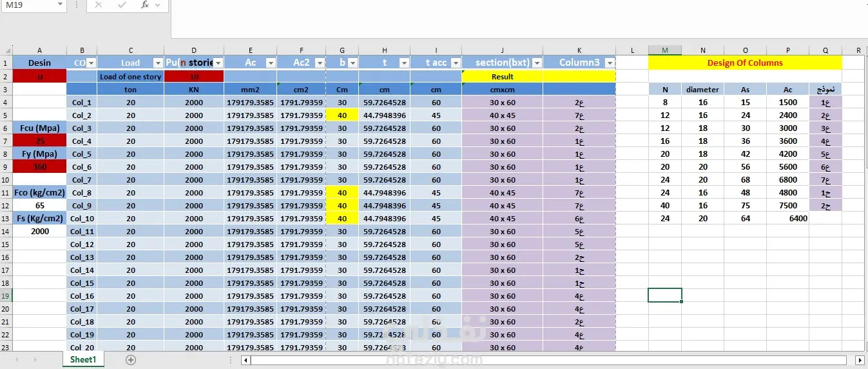Click the yellow Result cell
Viewport: 868px width, 369px height.
point(502,76)
